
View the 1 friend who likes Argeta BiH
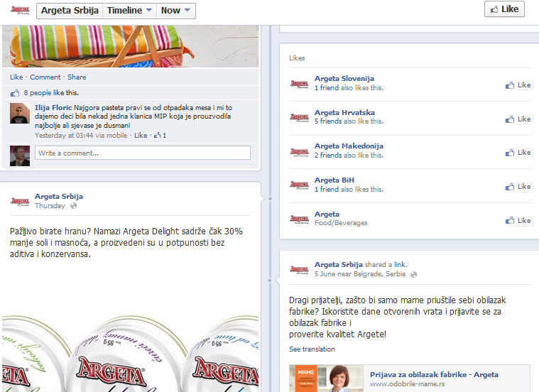327,189
